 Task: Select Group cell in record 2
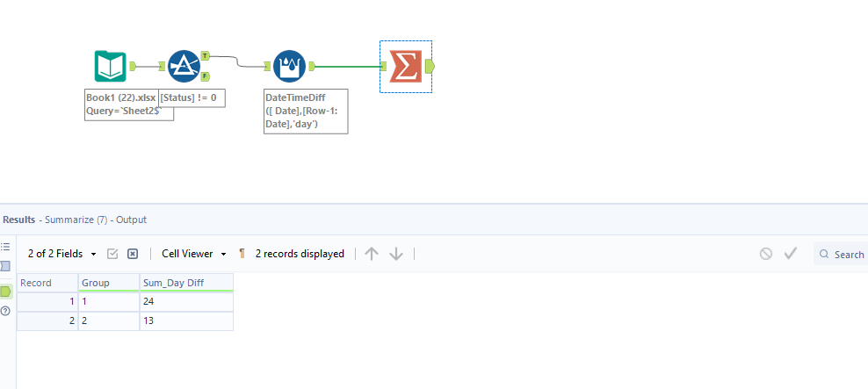[x=109, y=321]
